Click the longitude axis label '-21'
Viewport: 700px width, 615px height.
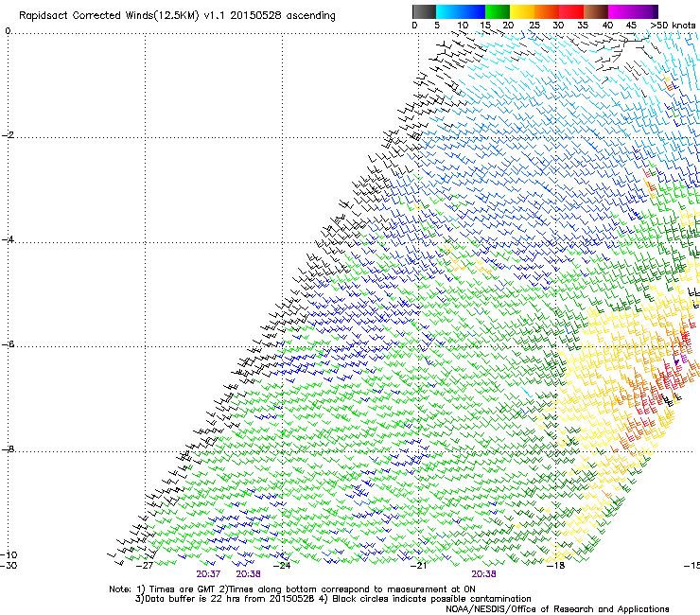click(x=419, y=566)
